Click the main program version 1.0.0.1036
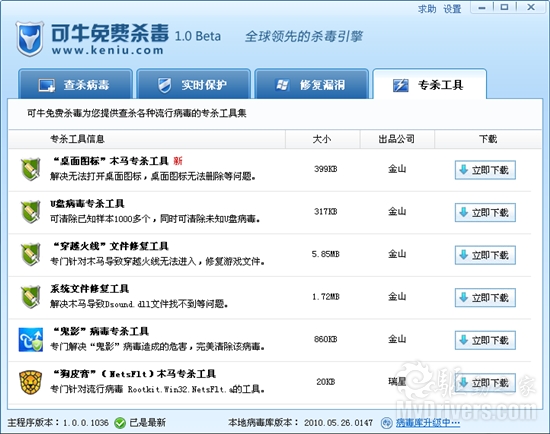Screen dimensions: 550x434 pyautogui.click(x=86, y=423)
